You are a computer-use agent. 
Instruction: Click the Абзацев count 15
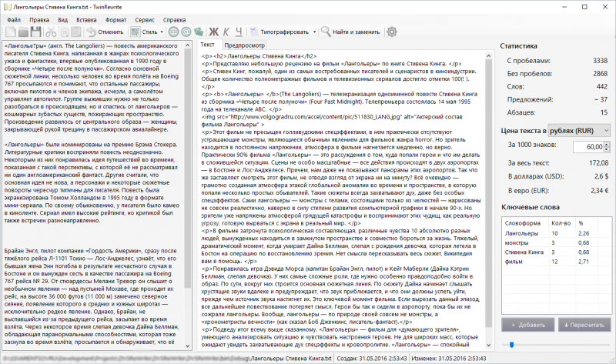[x=604, y=112]
